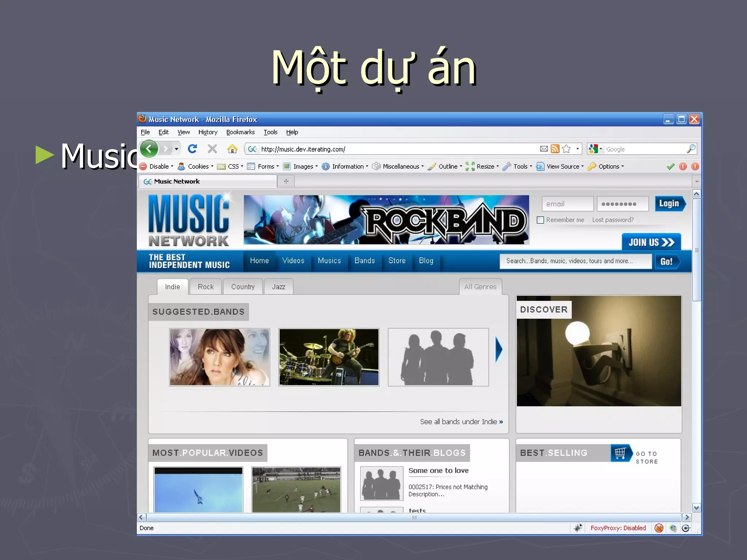Open the Options toolbar dropdown
The image size is (747, 560).
pyautogui.click(x=606, y=167)
